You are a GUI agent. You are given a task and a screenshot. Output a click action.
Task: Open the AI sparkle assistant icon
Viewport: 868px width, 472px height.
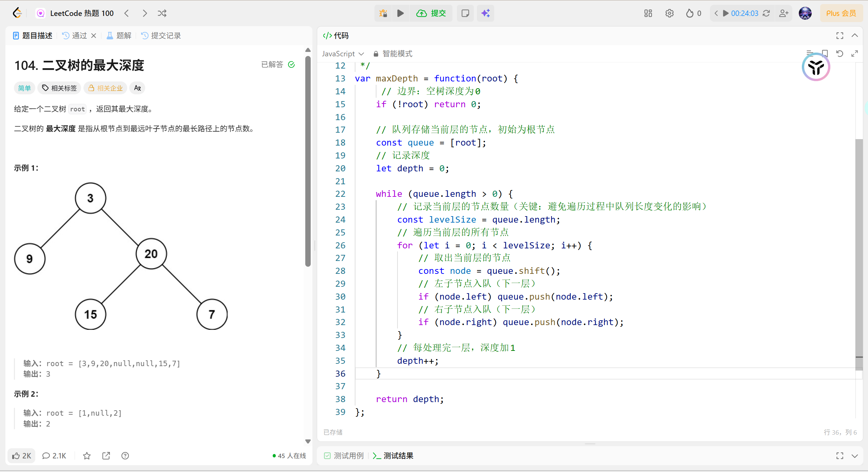(485, 13)
